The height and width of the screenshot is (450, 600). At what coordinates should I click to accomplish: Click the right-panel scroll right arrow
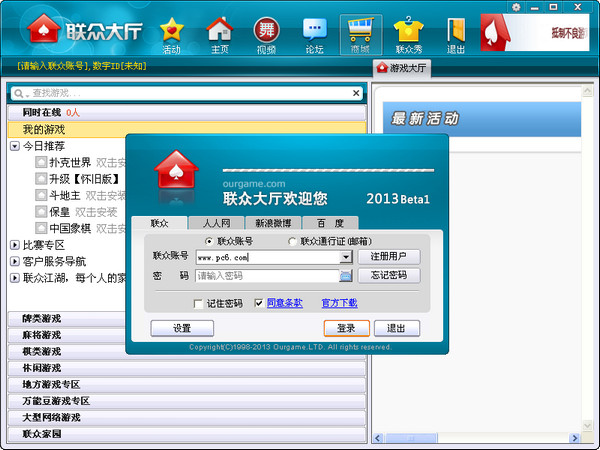pos(575,438)
